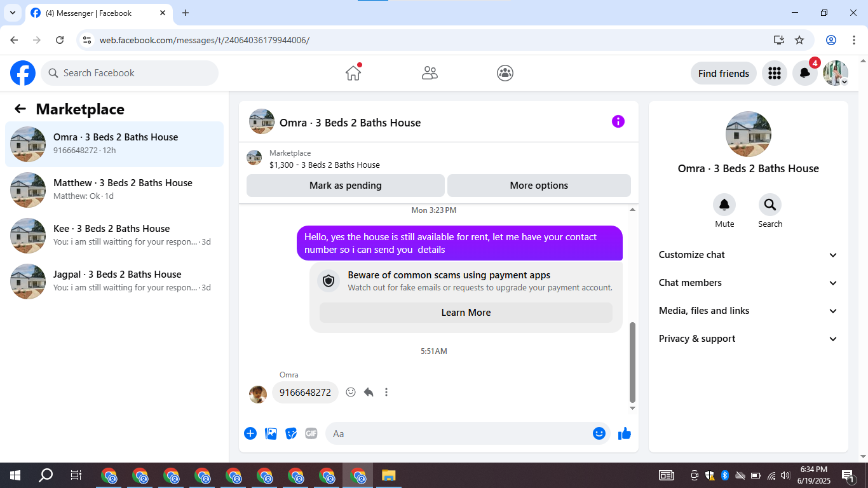The height and width of the screenshot is (488, 868).
Task: Open Chrome's three-dot menu
Action: tap(853, 40)
